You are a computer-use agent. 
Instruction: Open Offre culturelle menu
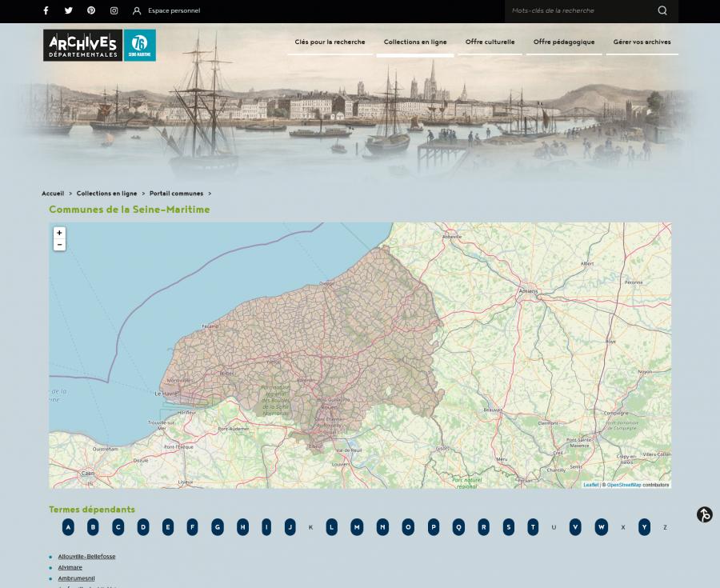[x=490, y=42]
